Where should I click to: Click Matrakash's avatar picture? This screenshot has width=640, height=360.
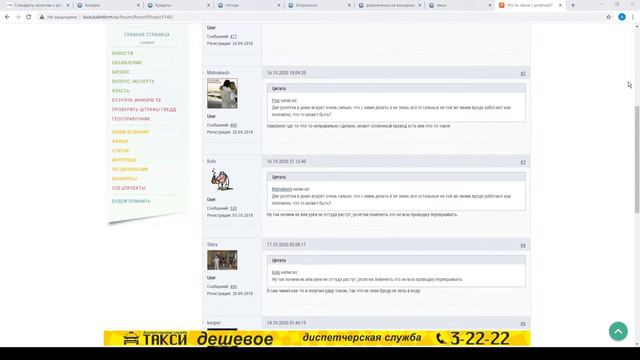(222, 93)
